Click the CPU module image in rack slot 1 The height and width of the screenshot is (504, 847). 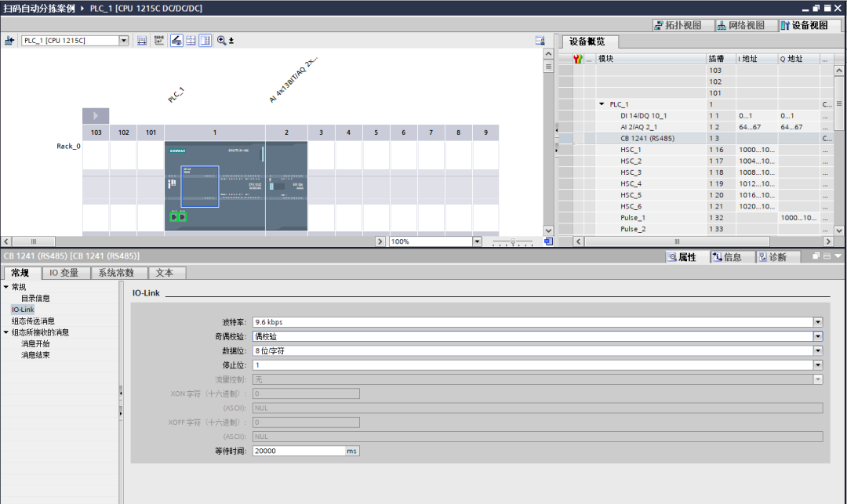(214, 187)
